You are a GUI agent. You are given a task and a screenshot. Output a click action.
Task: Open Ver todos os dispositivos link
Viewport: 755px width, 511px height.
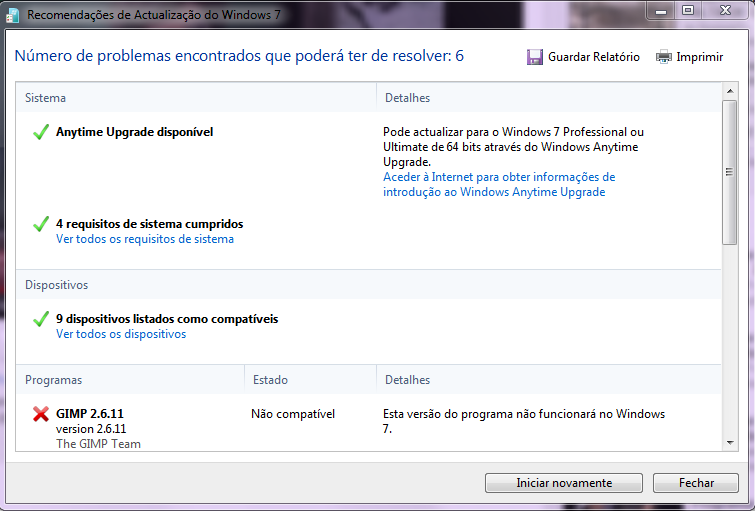(121, 334)
